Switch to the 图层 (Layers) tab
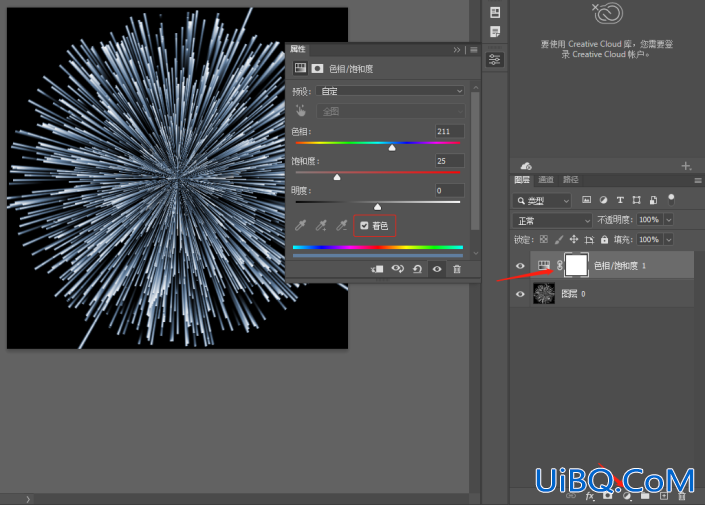 click(x=522, y=180)
